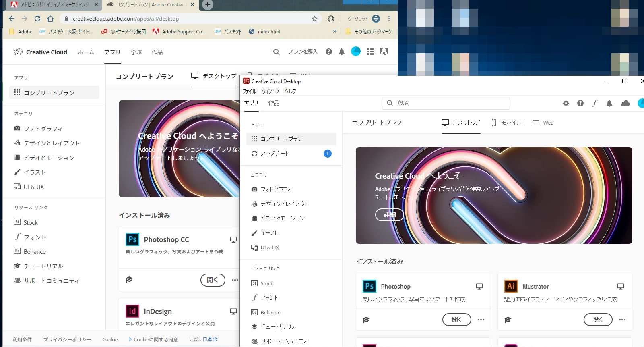
Task: Select フォトグラフィ category in Desktop app sidebar
Action: coord(291,189)
